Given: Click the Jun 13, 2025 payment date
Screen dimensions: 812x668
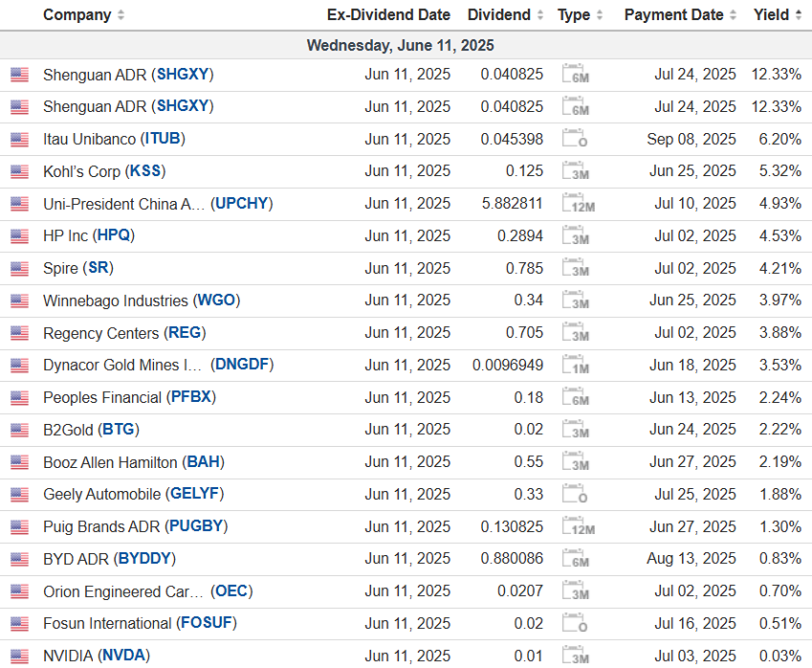Looking at the screenshot, I should (x=692, y=397).
